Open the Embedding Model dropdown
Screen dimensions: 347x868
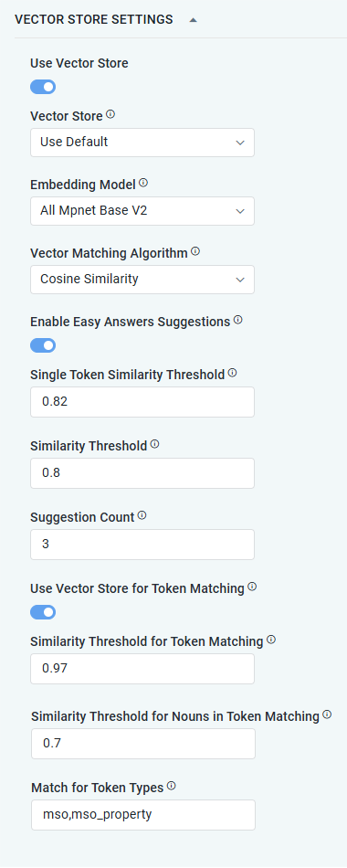[142, 211]
